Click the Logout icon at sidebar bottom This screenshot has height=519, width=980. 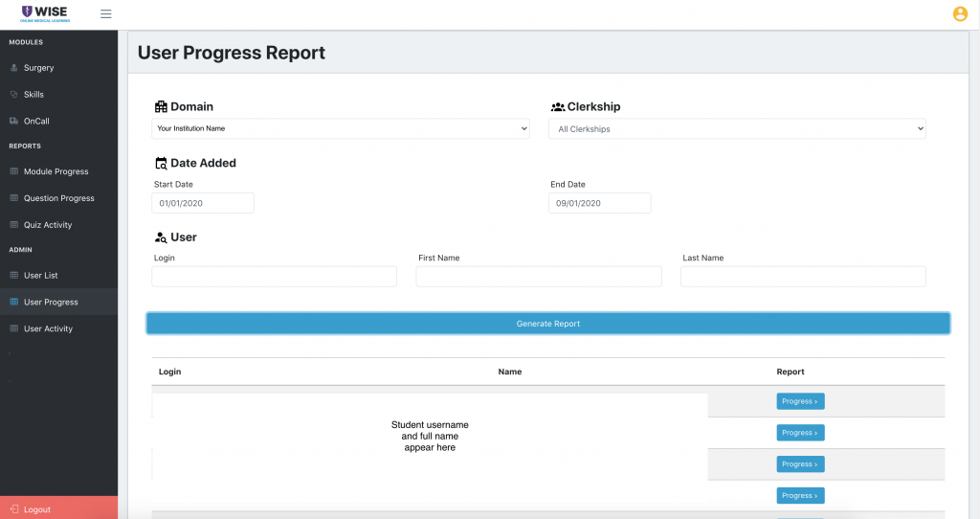(x=12, y=509)
